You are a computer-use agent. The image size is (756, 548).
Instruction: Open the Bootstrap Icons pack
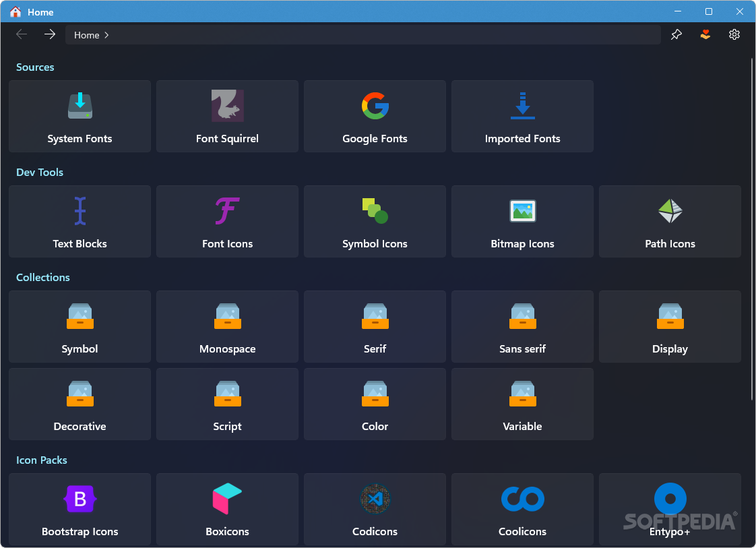point(80,510)
